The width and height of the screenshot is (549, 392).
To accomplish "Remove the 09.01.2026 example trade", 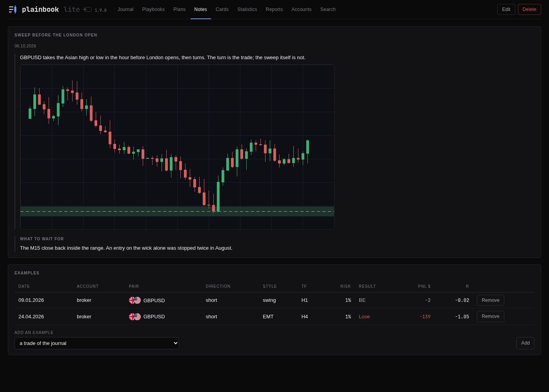I will 491,300.
